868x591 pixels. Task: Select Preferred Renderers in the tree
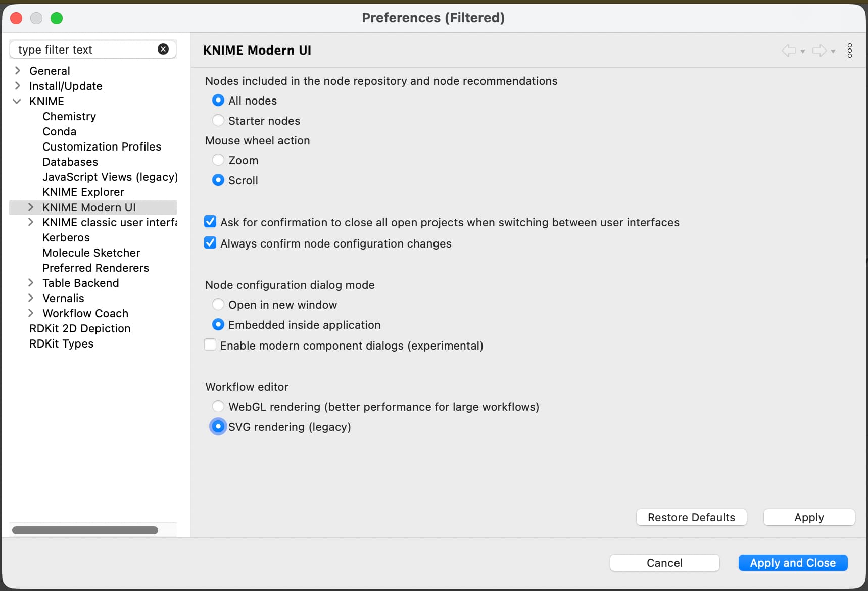pos(95,268)
